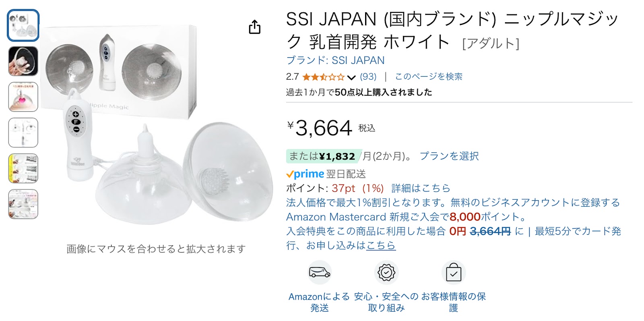This screenshot has width=644, height=321.
Task: Click the Prime logo next to 翌日配送
Action: pyautogui.click(x=305, y=174)
